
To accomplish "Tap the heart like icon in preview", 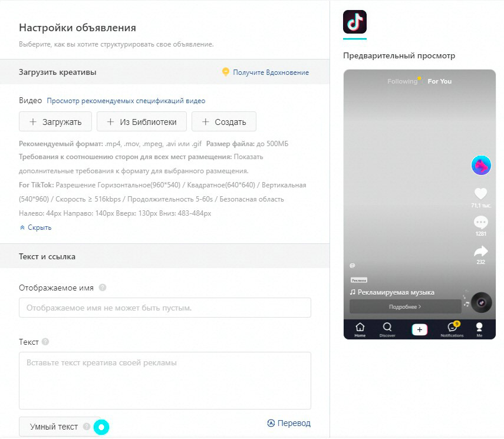I will click(481, 193).
